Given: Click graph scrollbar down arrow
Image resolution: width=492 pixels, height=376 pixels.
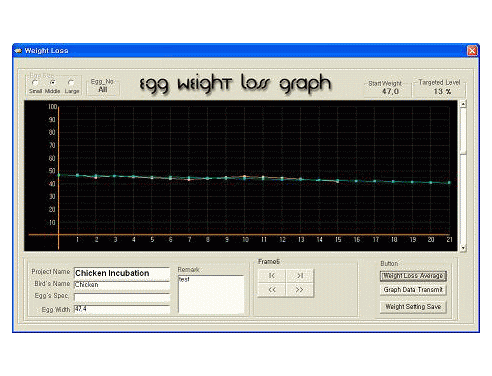Looking at the screenshot, I should 463,248.
